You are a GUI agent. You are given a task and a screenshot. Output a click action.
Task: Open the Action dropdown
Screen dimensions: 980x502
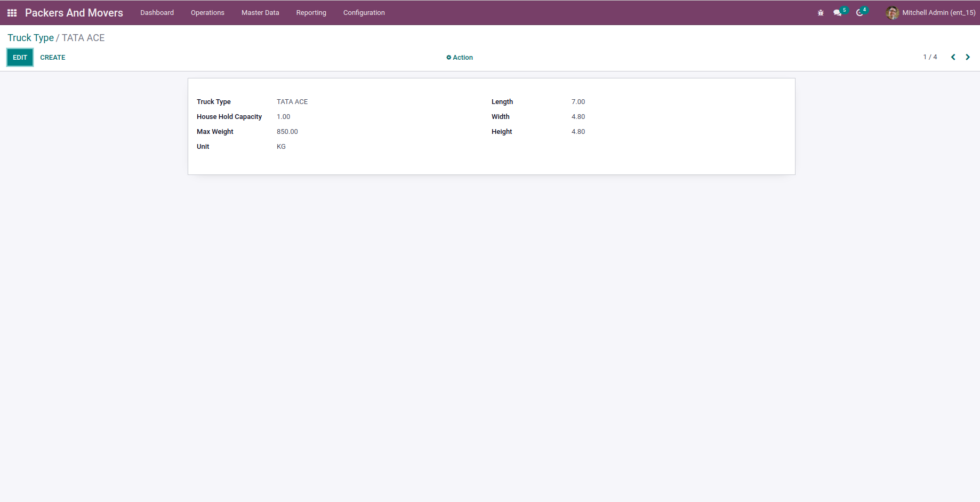[460, 58]
